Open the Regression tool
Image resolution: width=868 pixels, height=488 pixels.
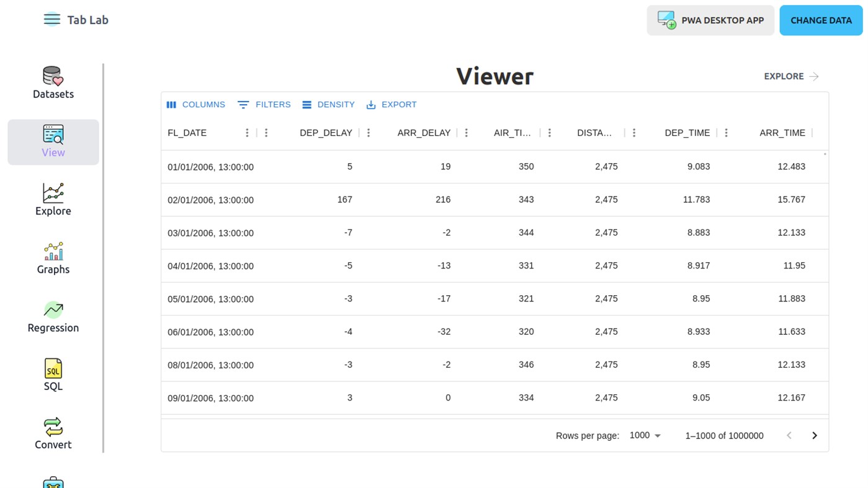53,317
